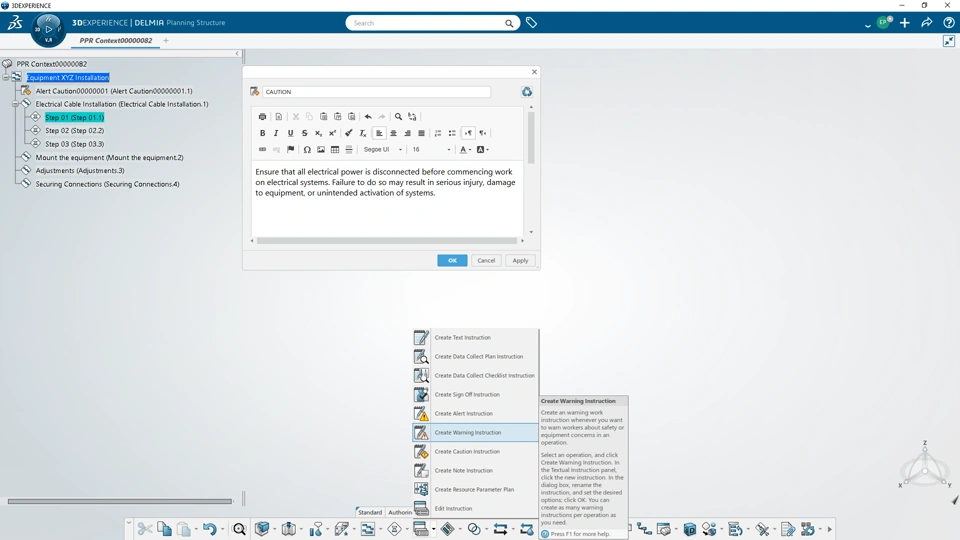Switch to the Standard tab
960x540 pixels.
click(370, 512)
